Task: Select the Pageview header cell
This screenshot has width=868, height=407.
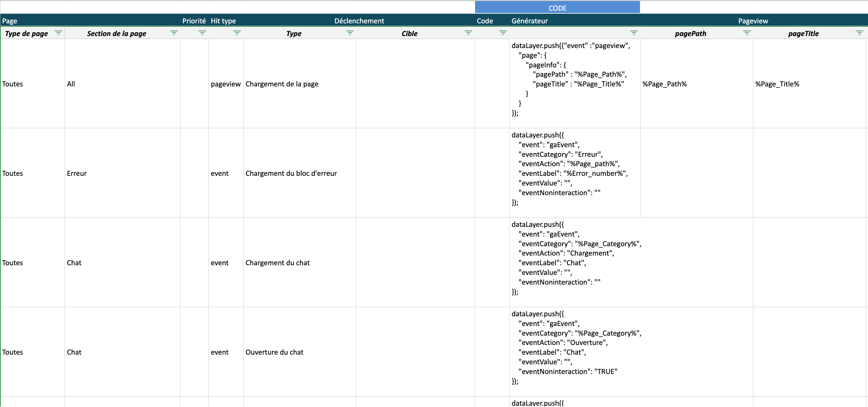Action: point(753,21)
